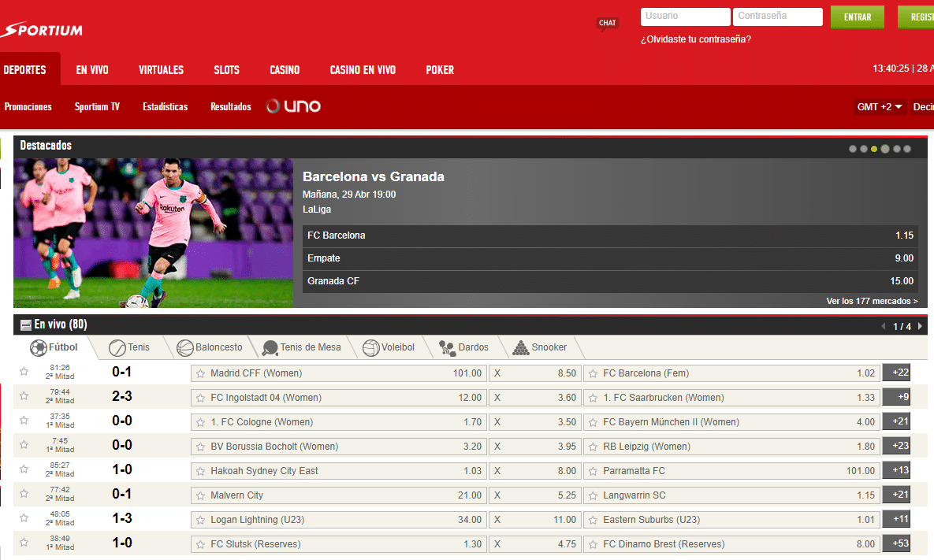Screen dimensions: 934x560
Task: Select the Baloncesto sport icon tab
Action: click(x=210, y=347)
